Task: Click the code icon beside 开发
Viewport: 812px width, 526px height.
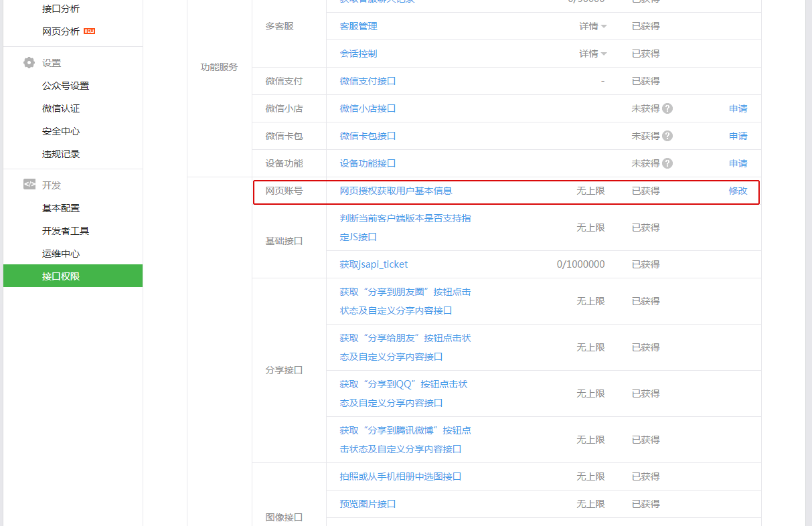Action: pos(29,185)
